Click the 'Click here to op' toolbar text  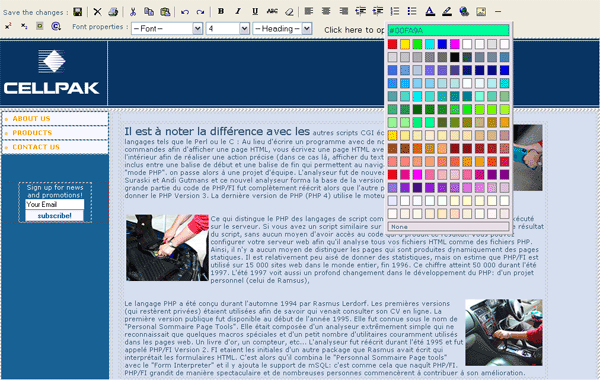(x=354, y=30)
